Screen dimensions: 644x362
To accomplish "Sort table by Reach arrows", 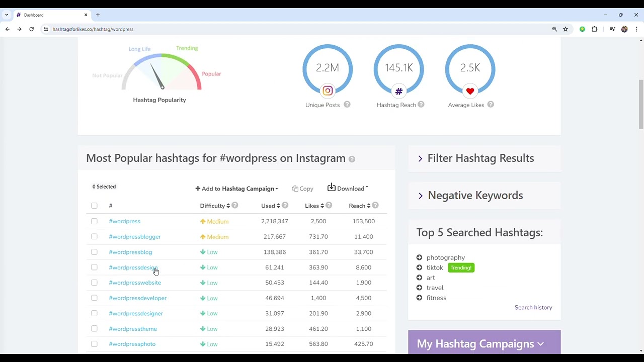I will tap(369, 206).
